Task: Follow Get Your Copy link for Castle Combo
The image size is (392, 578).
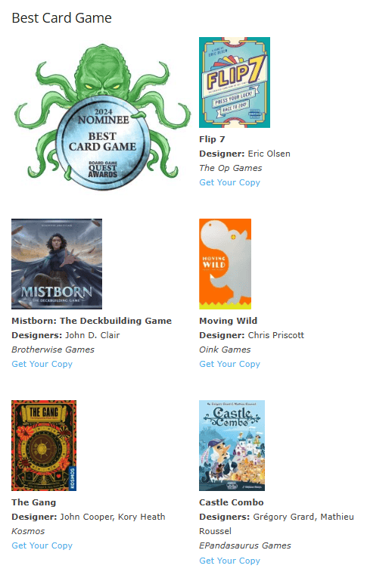Action: (230, 561)
